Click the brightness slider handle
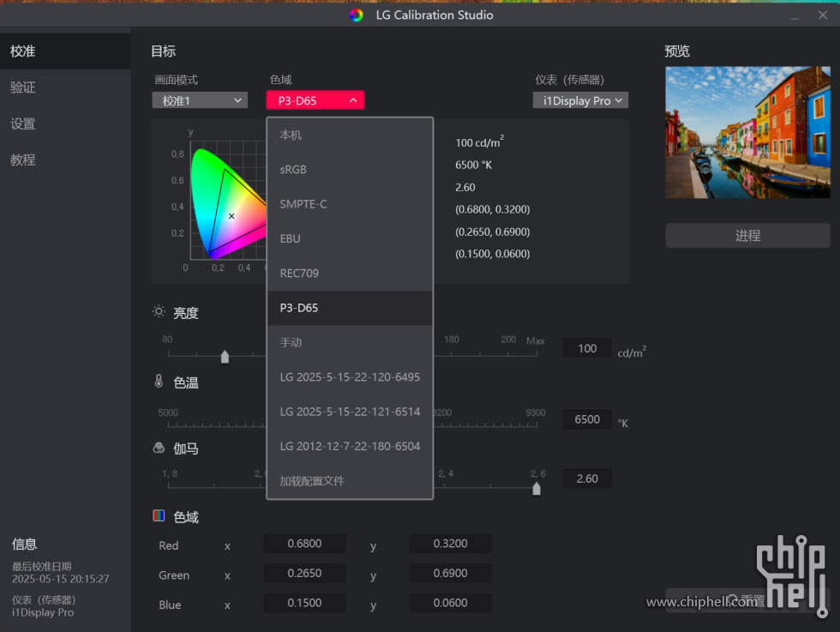 point(225,357)
